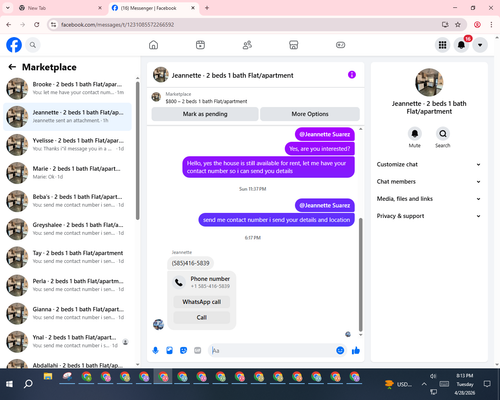Reload the page

pos(37,24)
